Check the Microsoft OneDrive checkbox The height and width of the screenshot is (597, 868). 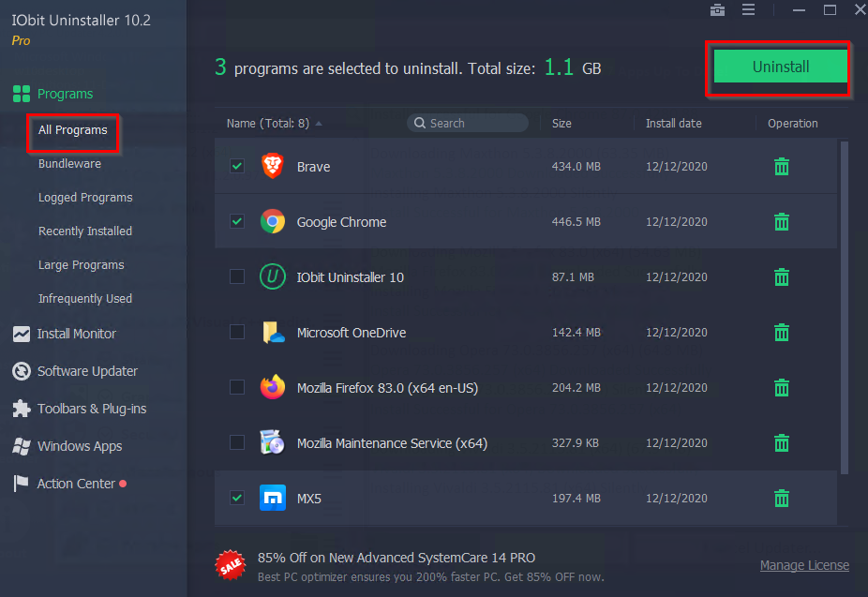(237, 332)
